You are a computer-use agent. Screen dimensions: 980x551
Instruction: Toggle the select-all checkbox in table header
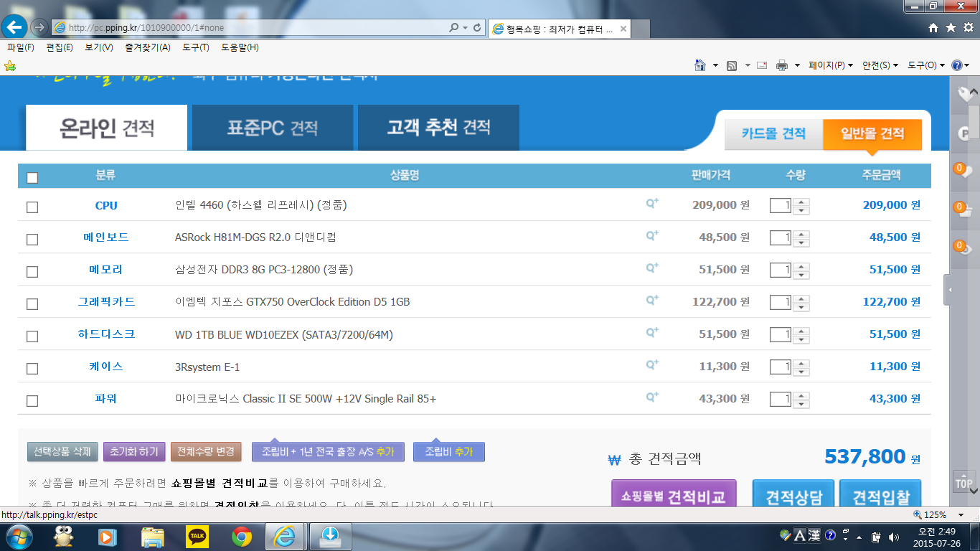(32, 177)
